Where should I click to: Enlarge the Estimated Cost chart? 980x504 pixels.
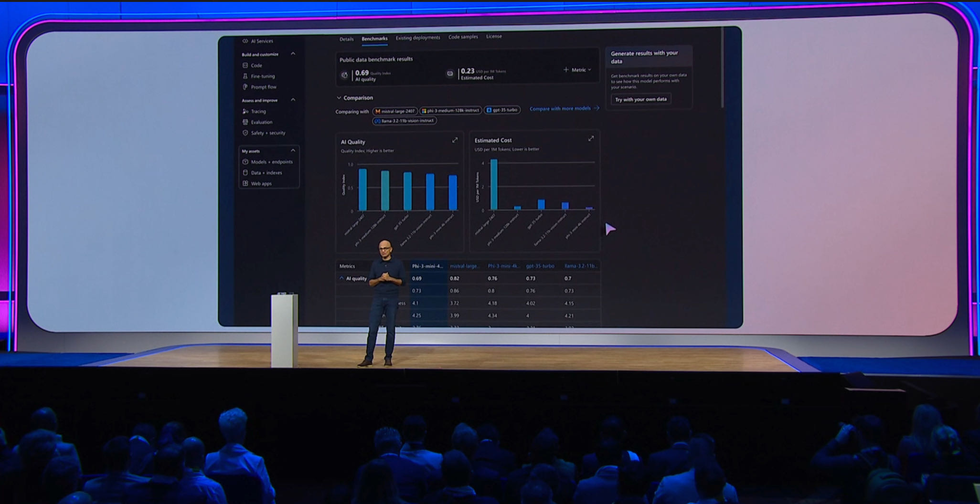pos(591,139)
